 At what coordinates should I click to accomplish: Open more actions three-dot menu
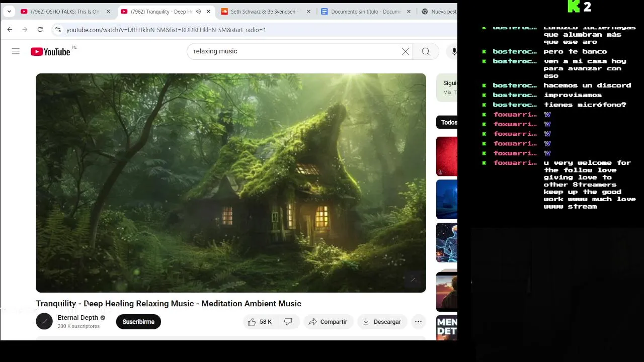[418, 322]
